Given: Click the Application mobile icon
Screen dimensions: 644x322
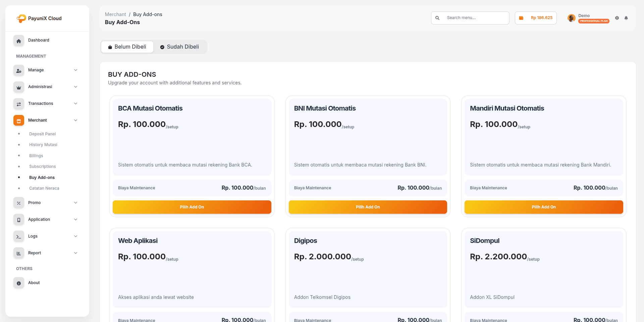Looking at the screenshot, I should [19, 220].
